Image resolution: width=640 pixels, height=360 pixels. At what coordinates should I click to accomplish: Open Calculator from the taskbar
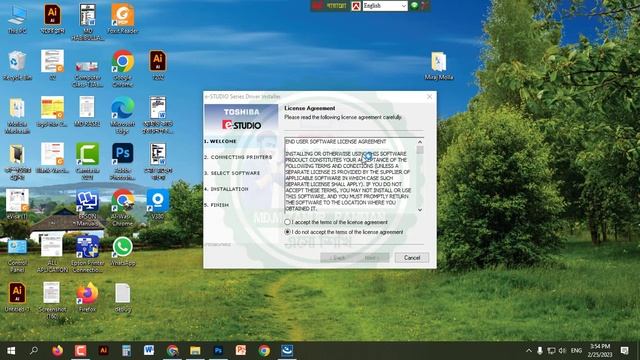(126, 351)
